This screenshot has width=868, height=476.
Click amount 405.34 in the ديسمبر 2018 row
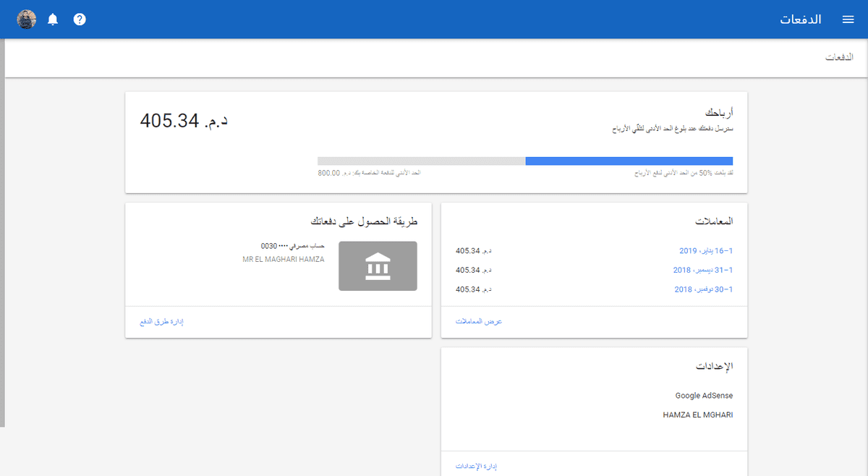pos(474,270)
